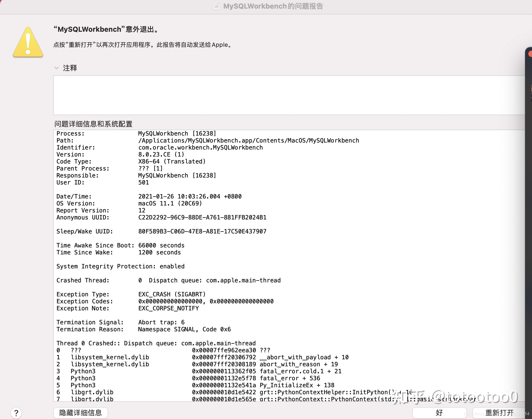Click the exception note EXC_CORPSE_NOTIFY
This screenshot has height=419, width=532.
point(169,308)
